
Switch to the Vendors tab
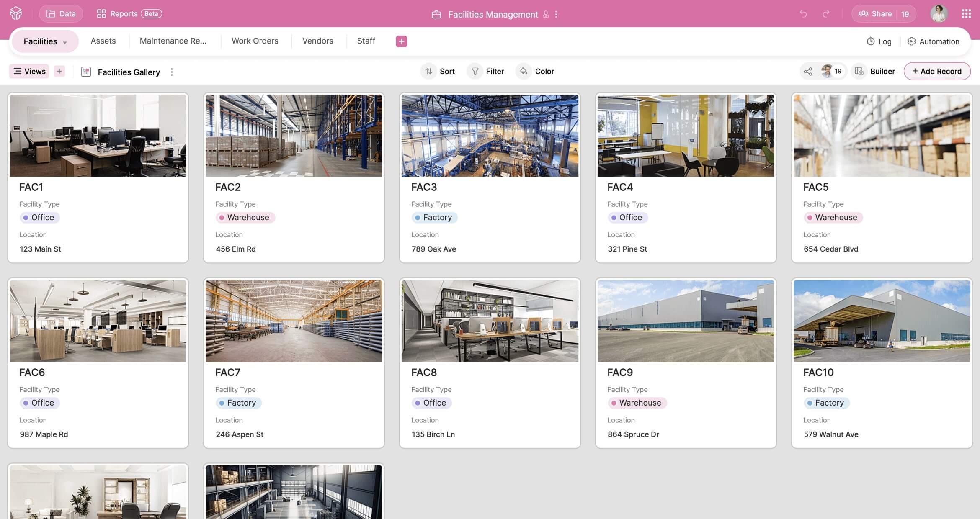pyautogui.click(x=317, y=41)
